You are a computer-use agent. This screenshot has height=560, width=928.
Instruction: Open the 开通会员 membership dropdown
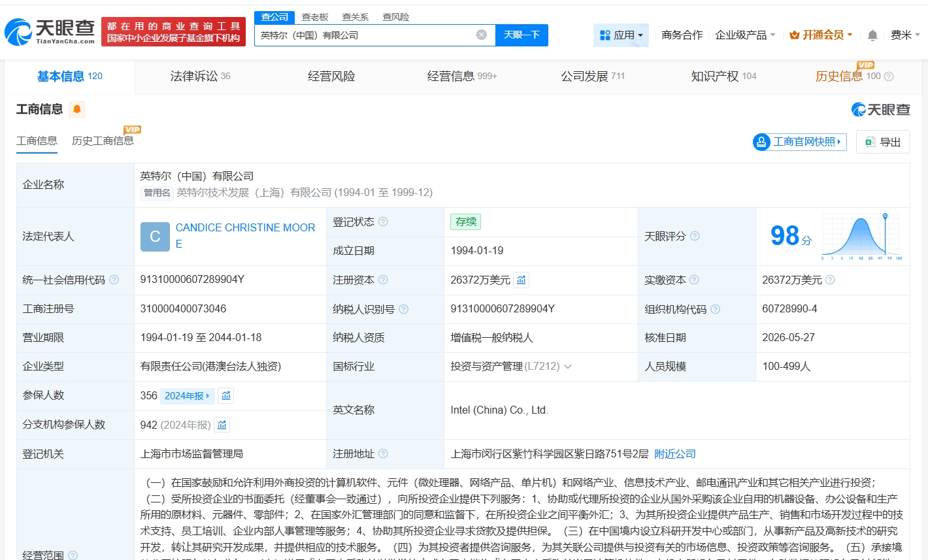pos(821,35)
